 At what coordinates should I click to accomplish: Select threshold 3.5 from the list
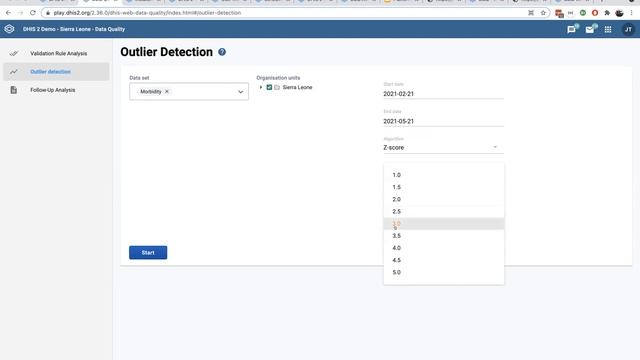coord(444,236)
